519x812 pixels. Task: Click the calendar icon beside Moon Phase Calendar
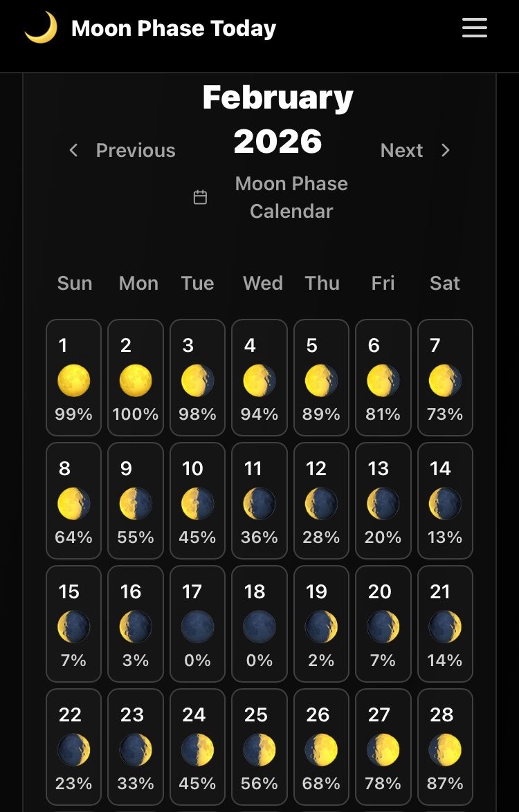[201, 196]
